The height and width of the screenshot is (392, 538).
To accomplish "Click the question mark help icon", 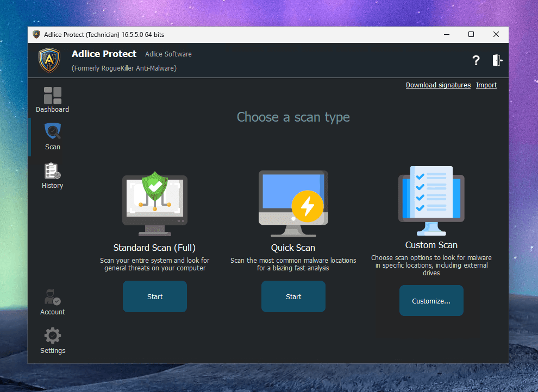I will 476,60.
